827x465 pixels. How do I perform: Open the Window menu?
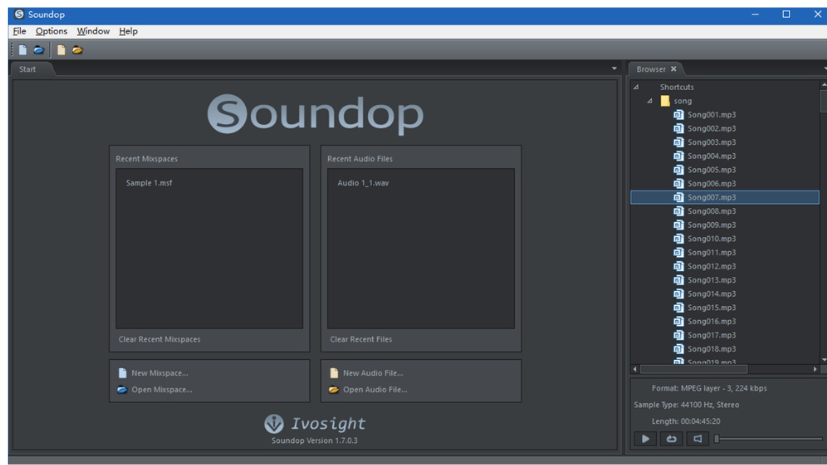coord(93,31)
